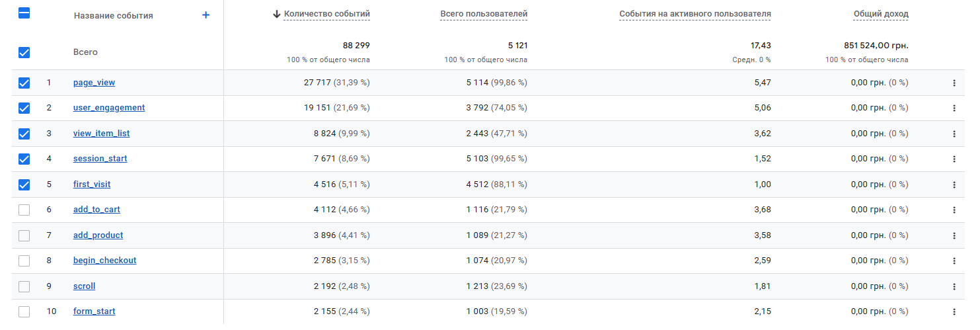Check the scroll row checkbox
Screen dimensions: 980x330
click(x=24, y=286)
